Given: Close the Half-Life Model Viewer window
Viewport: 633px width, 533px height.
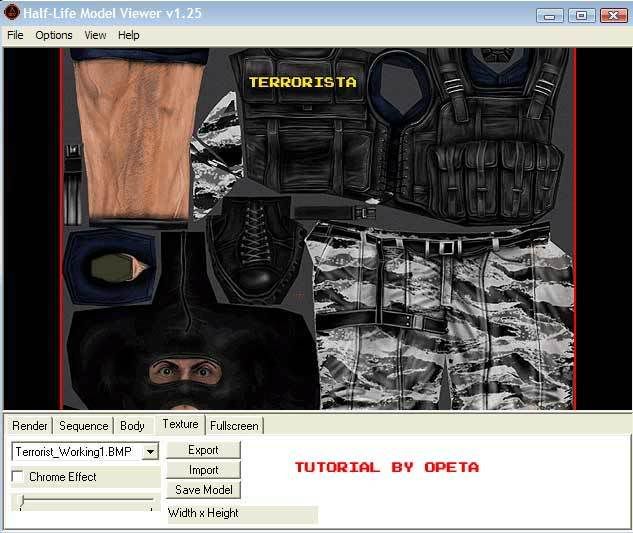Looking at the screenshot, I should (x=614, y=16).
